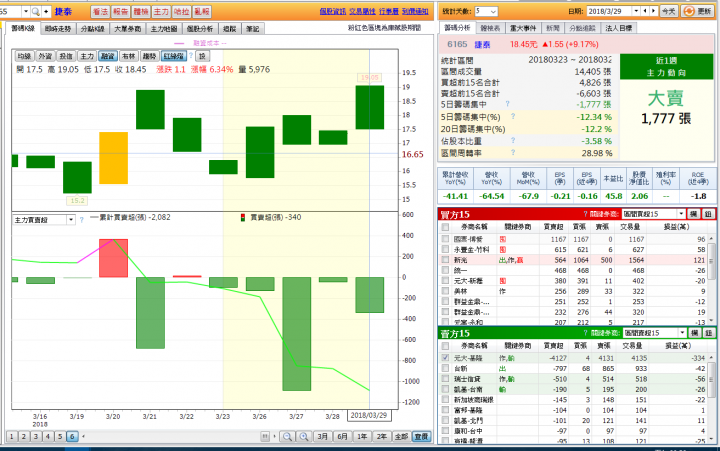Click the date field showing 2018/3/29

[609, 11]
